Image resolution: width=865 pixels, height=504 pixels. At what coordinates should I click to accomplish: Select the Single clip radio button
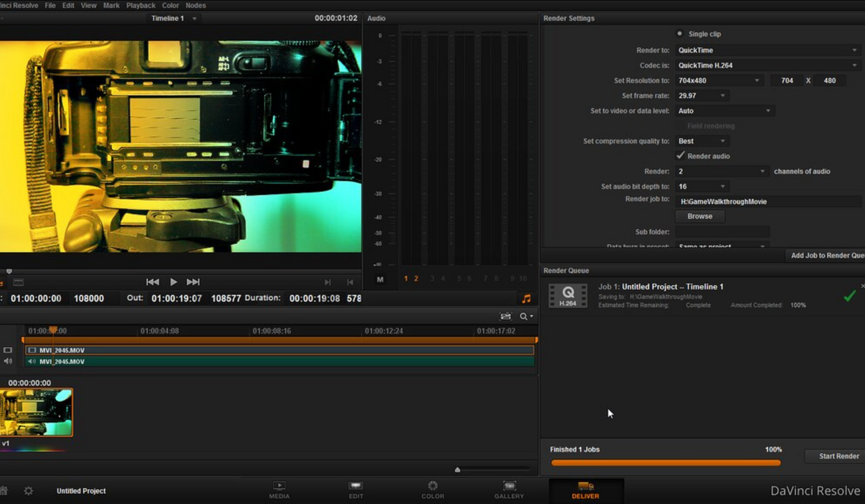click(680, 33)
